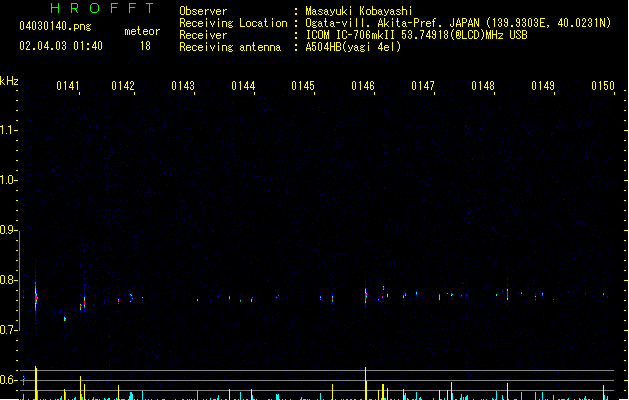Click the HROFFT title text
The height and width of the screenshot is (400, 629).
point(102,8)
